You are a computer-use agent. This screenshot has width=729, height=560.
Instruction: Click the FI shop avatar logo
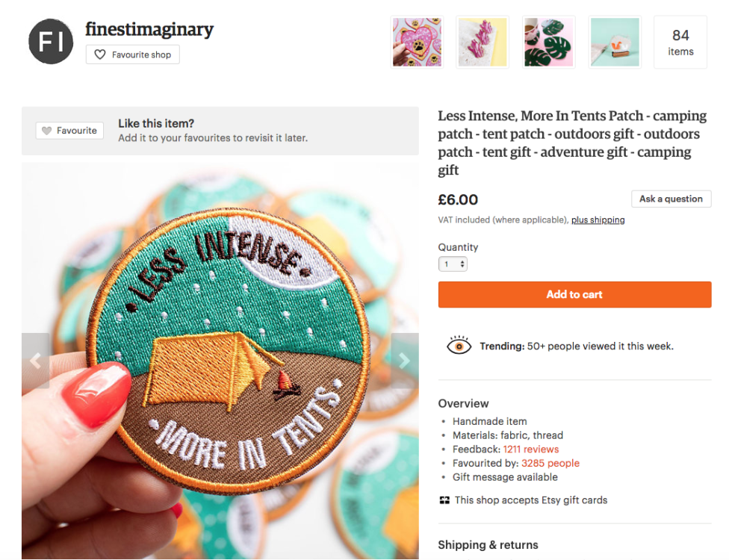(51, 41)
